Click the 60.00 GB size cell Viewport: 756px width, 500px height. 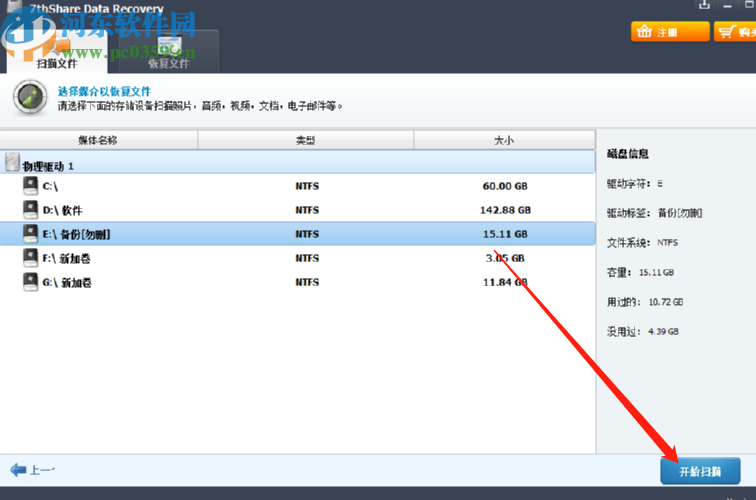pyautogui.click(x=505, y=186)
